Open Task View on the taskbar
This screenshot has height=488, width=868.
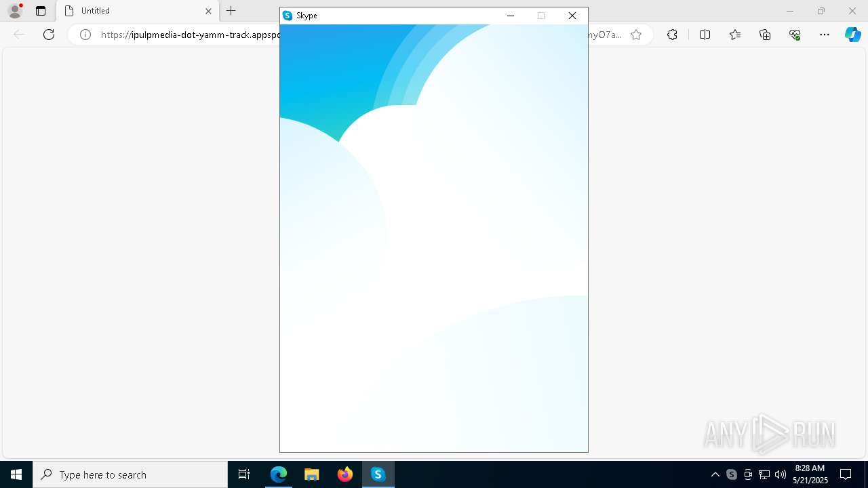point(244,474)
